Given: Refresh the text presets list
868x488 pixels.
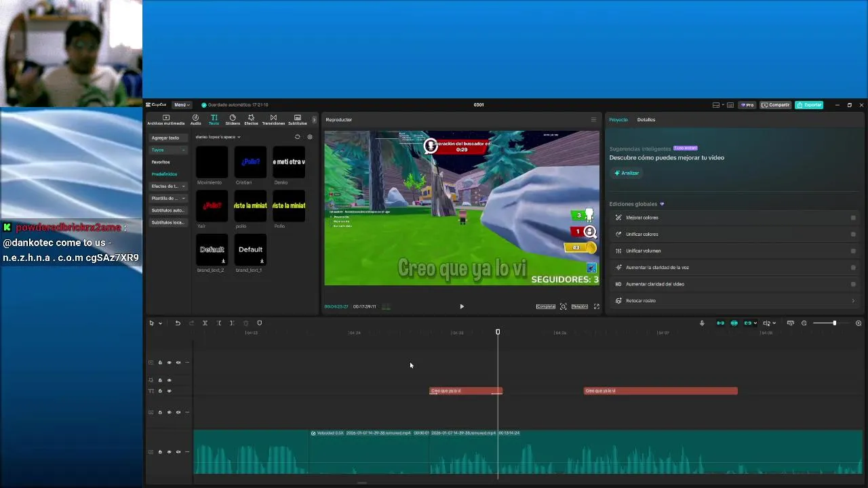Looking at the screenshot, I should coord(297,137).
